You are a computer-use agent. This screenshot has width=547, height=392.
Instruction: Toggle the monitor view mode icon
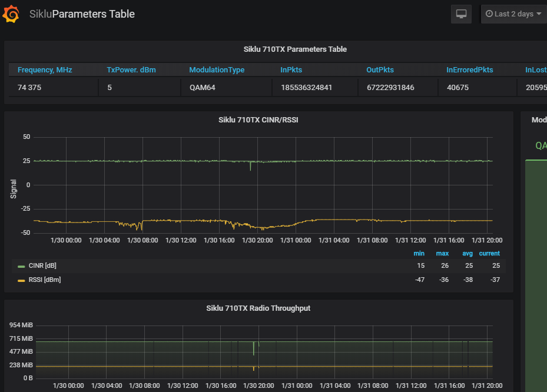pos(461,14)
